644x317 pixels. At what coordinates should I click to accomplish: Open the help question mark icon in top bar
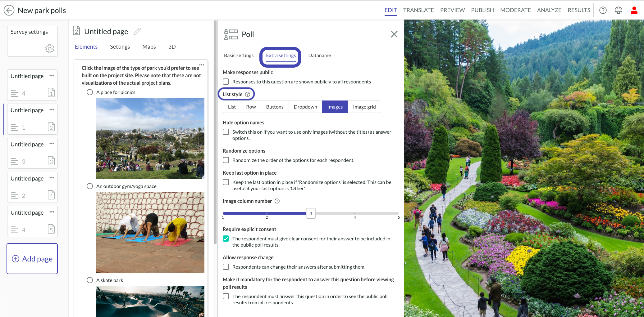(x=603, y=10)
